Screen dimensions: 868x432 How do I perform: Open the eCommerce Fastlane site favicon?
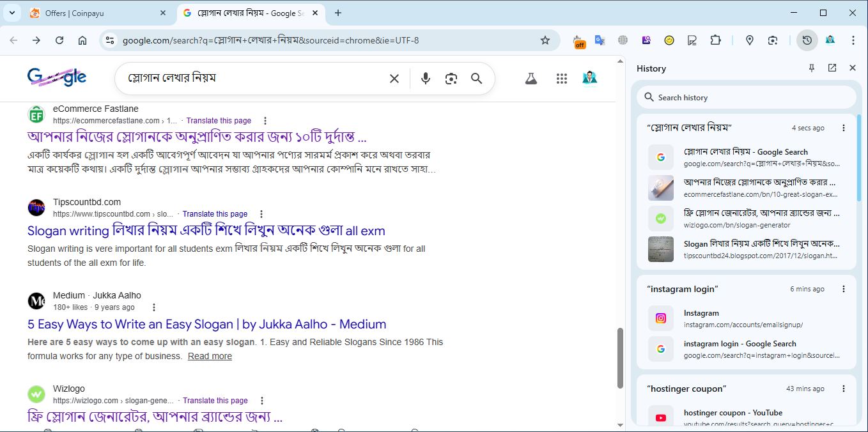click(x=36, y=115)
